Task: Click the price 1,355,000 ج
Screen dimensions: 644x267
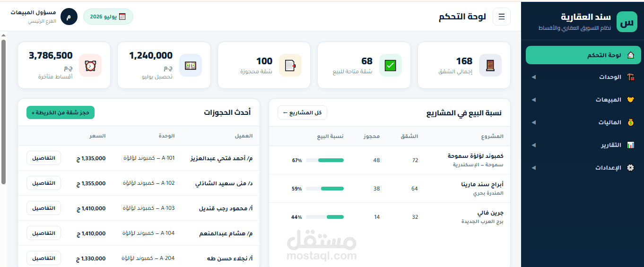Action: click(91, 183)
